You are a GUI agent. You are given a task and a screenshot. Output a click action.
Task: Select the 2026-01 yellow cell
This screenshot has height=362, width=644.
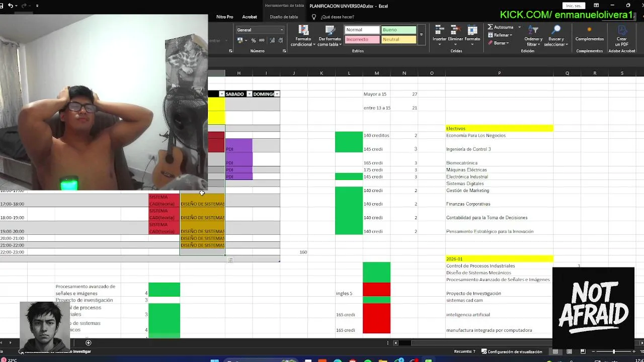tap(499, 259)
